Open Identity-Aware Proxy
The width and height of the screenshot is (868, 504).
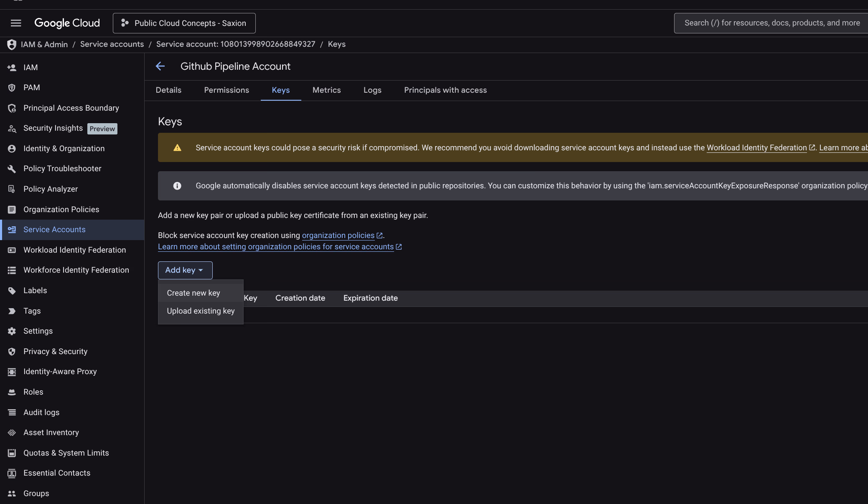point(60,371)
